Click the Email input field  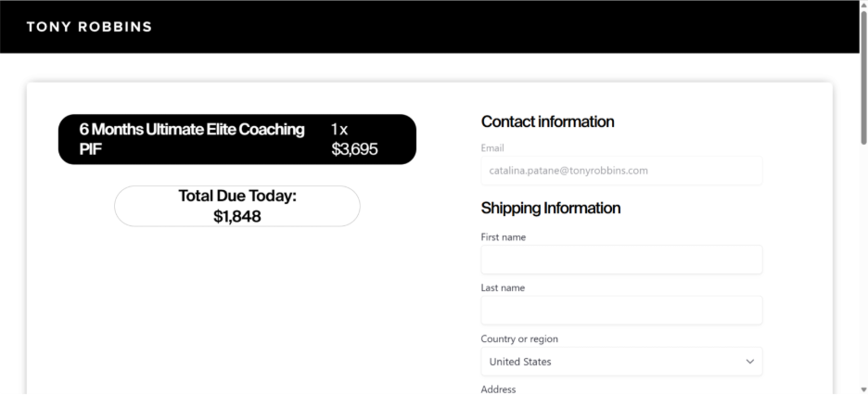point(621,171)
